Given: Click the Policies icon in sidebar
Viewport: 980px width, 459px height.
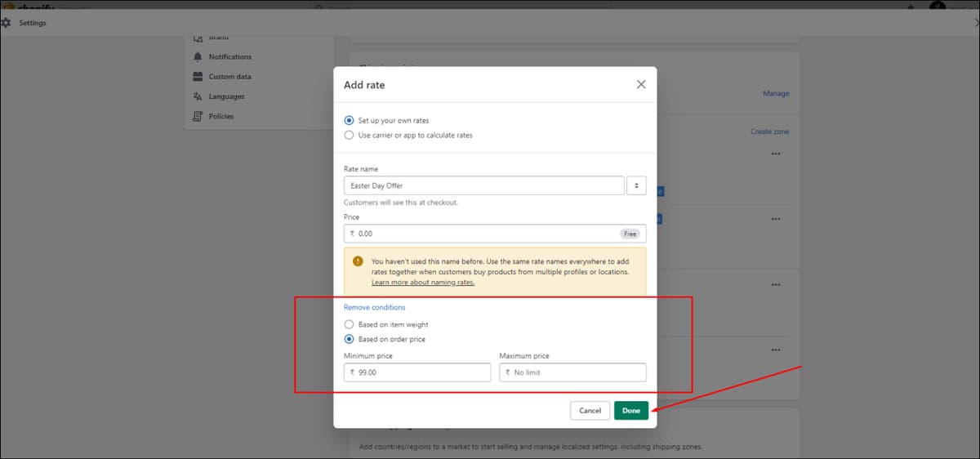Looking at the screenshot, I should 198,116.
